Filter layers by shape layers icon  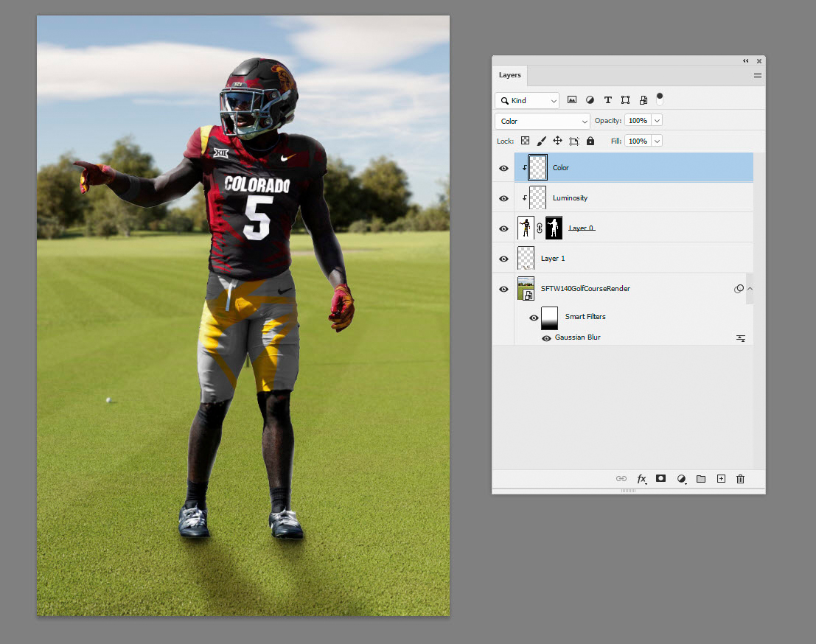(x=626, y=100)
